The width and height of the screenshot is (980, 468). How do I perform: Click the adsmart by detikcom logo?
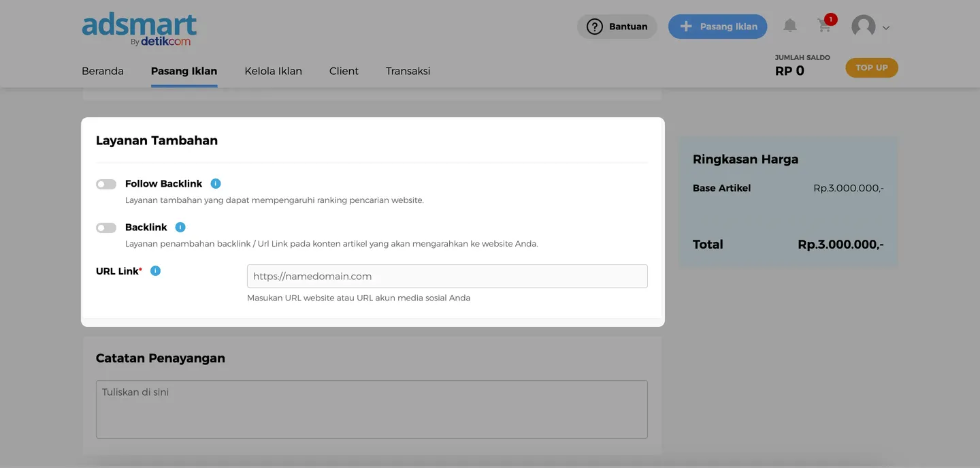click(x=140, y=30)
